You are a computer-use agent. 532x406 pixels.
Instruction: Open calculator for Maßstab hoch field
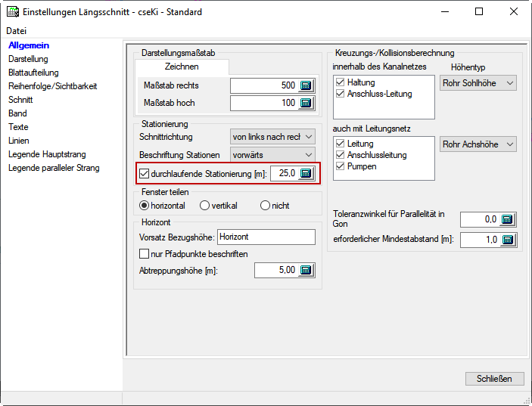click(x=306, y=103)
